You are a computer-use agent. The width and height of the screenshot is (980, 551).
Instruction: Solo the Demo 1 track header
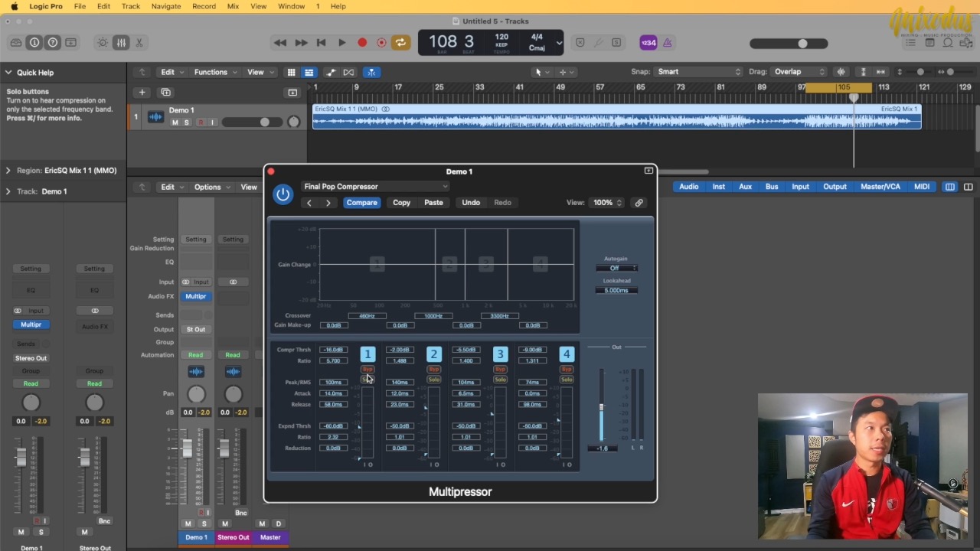pyautogui.click(x=186, y=122)
